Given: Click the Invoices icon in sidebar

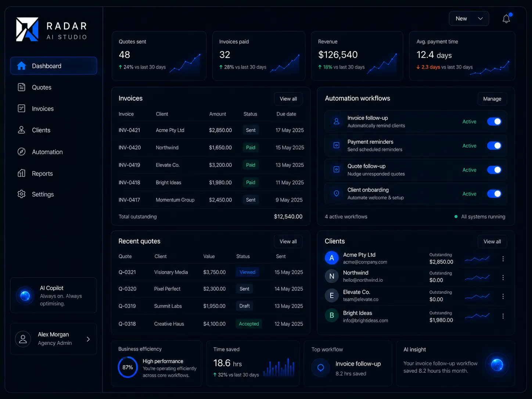Looking at the screenshot, I should 22,108.
